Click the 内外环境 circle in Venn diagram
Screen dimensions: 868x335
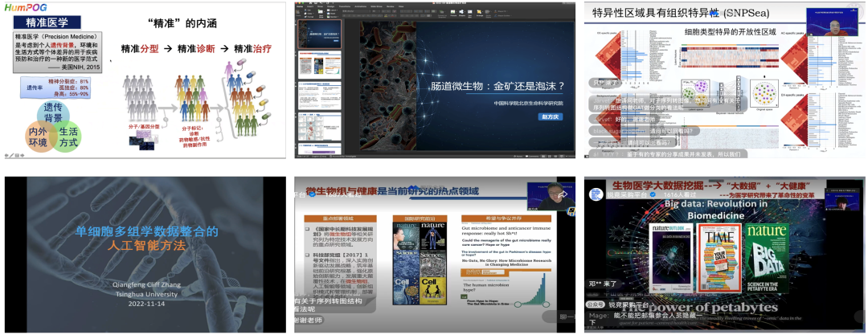click(x=38, y=136)
